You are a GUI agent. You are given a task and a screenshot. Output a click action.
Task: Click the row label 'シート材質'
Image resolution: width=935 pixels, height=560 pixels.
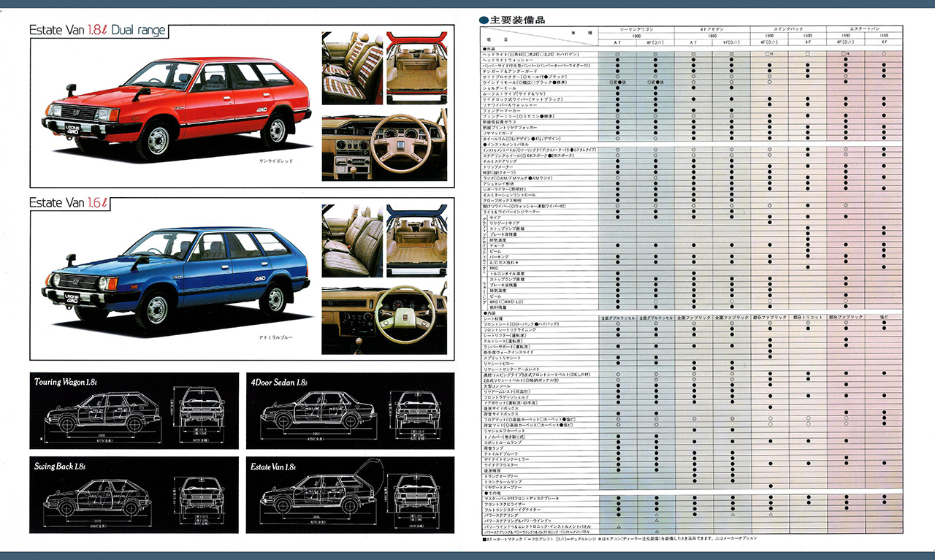[x=494, y=318]
